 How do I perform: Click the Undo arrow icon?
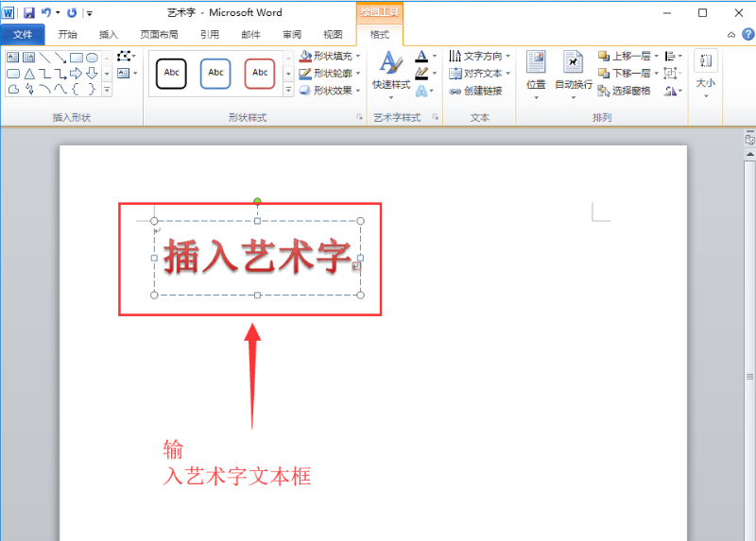point(46,12)
